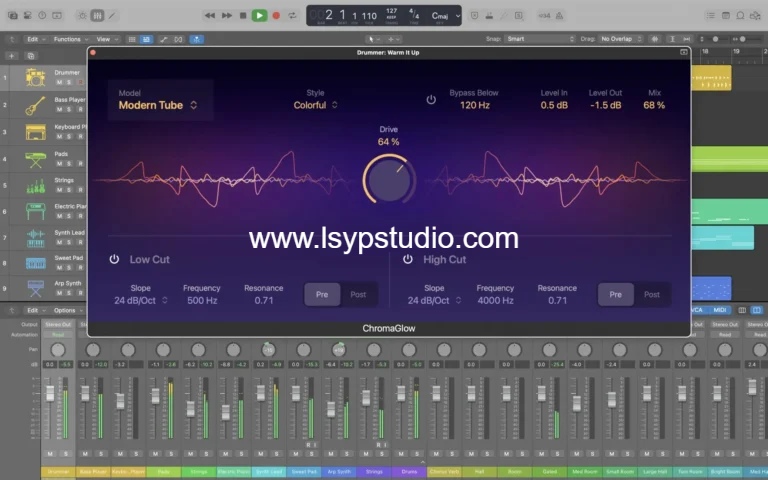This screenshot has width=768, height=480.
Task: Open the Functions menu
Action: [71, 39]
